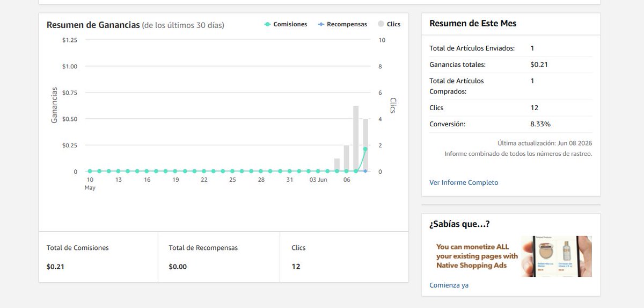Click the Resumen de Ganancias heading
The height and width of the screenshot is (308, 644).
(x=93, y=25)
